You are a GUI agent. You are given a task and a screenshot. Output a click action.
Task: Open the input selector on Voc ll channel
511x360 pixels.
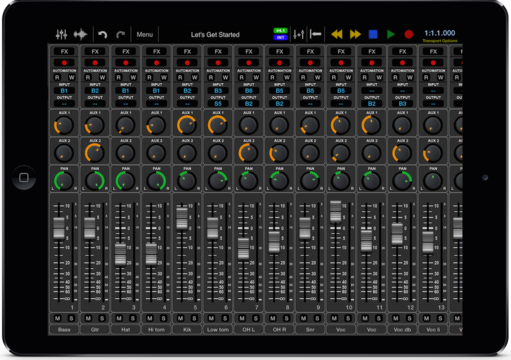[x=433, y=91]
